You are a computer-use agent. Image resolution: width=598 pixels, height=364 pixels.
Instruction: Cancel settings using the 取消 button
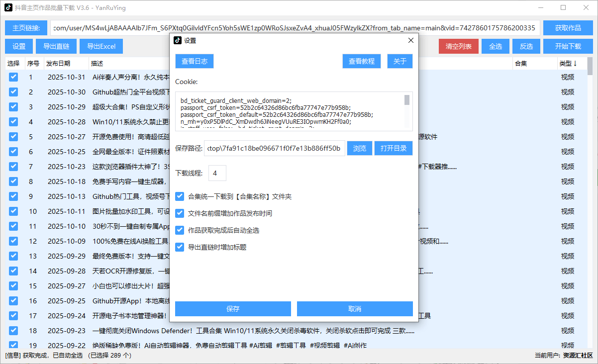[354, 308]
